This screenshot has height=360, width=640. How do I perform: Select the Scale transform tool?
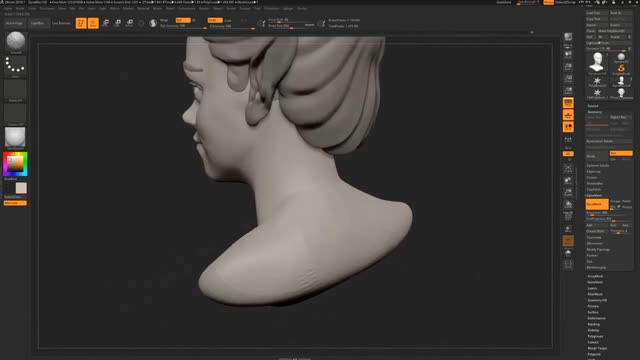(x=117, y=23)
